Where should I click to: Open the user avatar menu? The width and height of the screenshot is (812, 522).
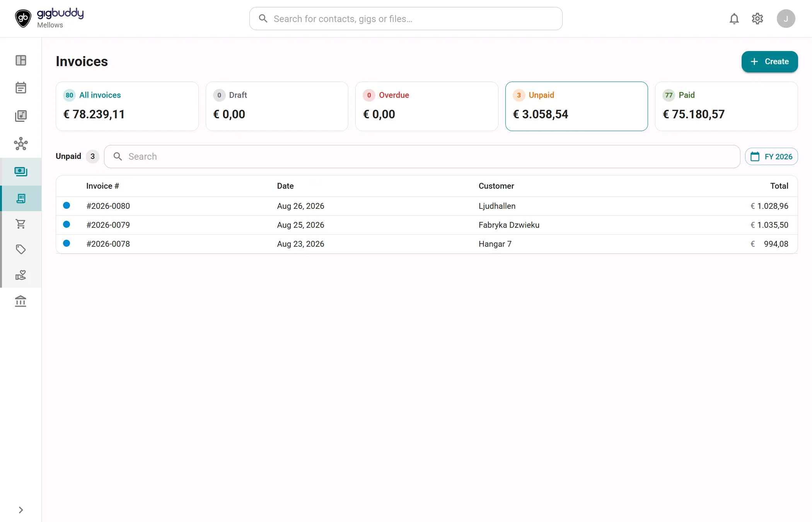(x=786, y=19)
